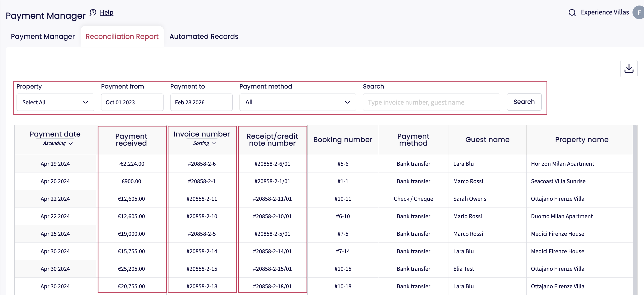The width and height of the screenshot is (644, 295).
Task: Open Automated Records tab
Action: click(204, 36)
